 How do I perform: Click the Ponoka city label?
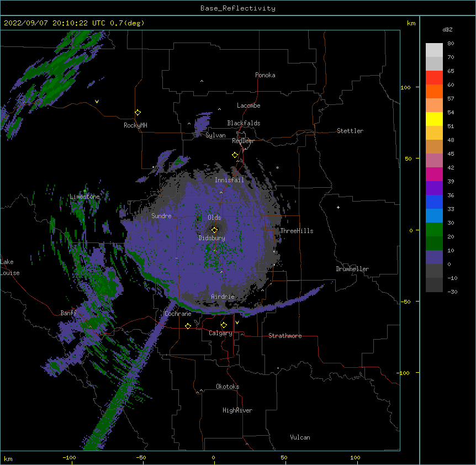pyautogui.click(x=265, y=75)
